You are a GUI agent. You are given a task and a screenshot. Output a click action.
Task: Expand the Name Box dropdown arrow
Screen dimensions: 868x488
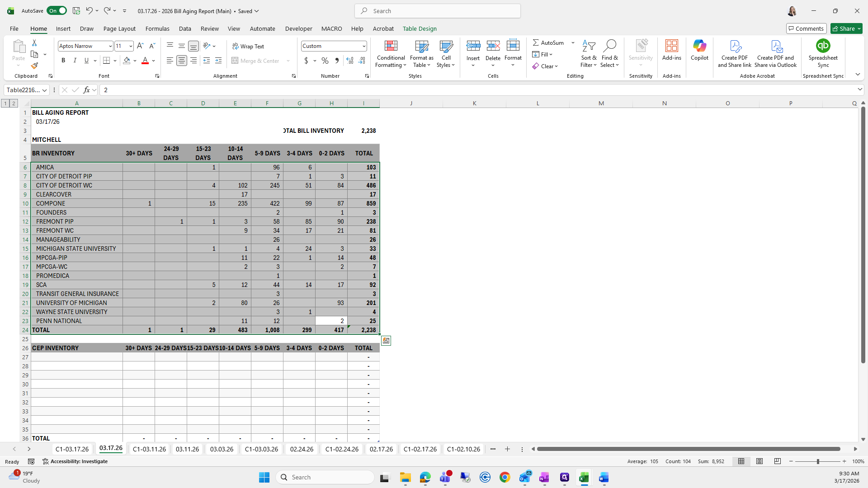[44, 90]
